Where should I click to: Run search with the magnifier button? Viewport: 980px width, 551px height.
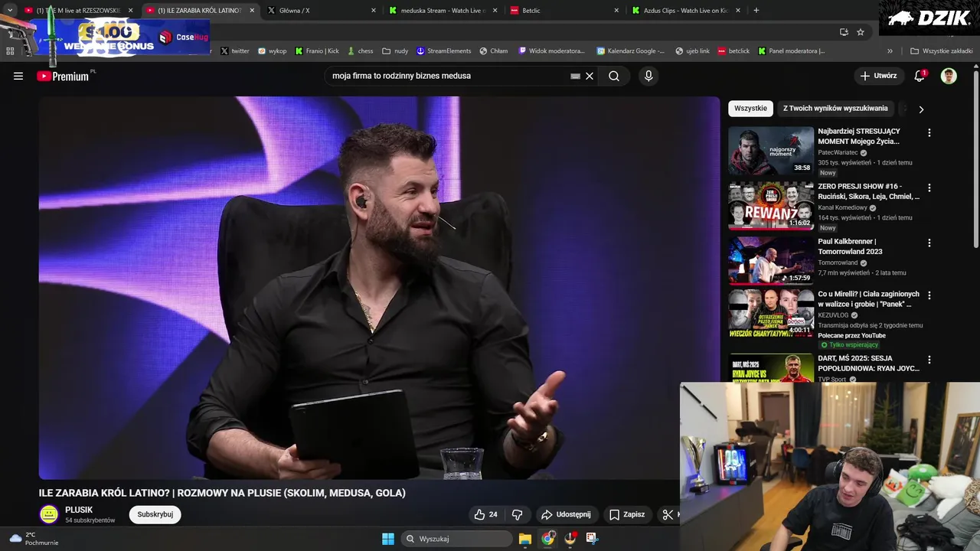pyautogui.click(x=614, y=76)
